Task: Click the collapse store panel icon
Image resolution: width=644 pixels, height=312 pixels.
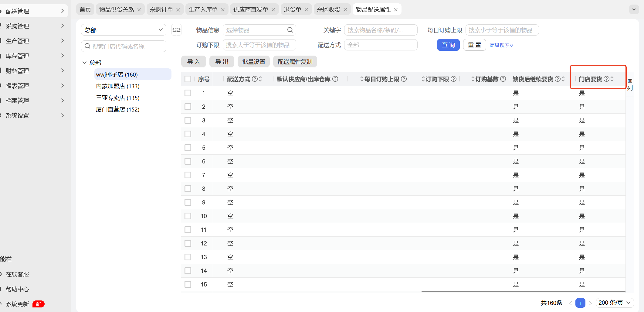Action: click(176, 30)
